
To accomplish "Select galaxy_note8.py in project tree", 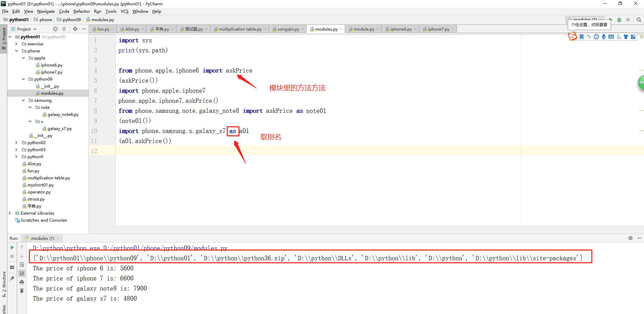I will click(x=60, y=115).
